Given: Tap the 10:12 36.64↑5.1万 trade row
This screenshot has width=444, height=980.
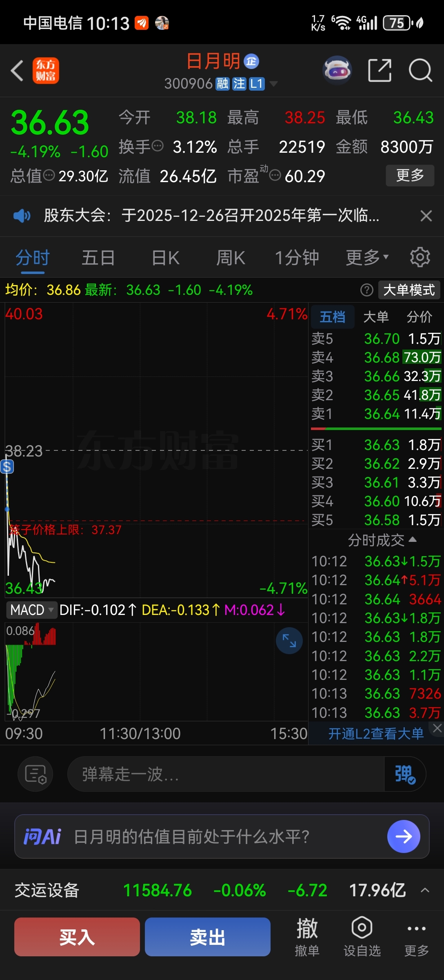Looking at the screenshot, I should pos(376,580).
